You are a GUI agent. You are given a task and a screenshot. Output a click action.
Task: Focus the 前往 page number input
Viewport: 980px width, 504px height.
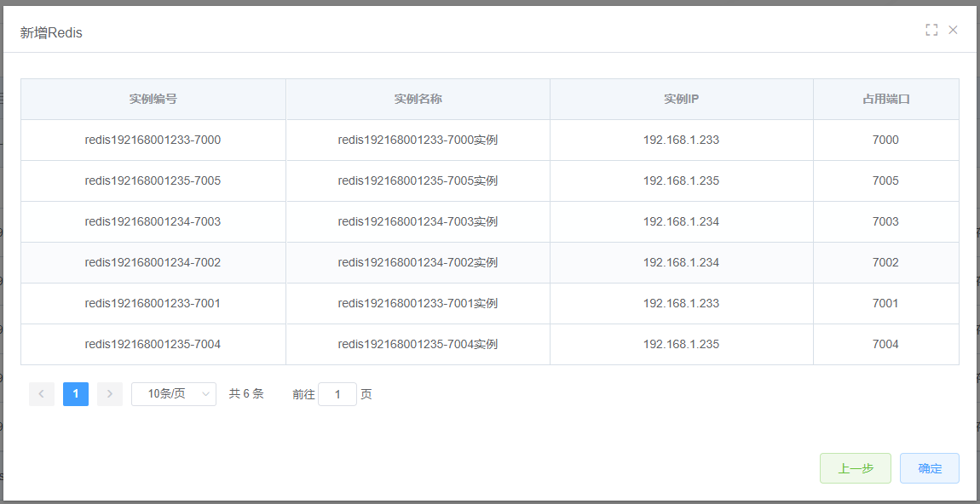click(337, 394)
